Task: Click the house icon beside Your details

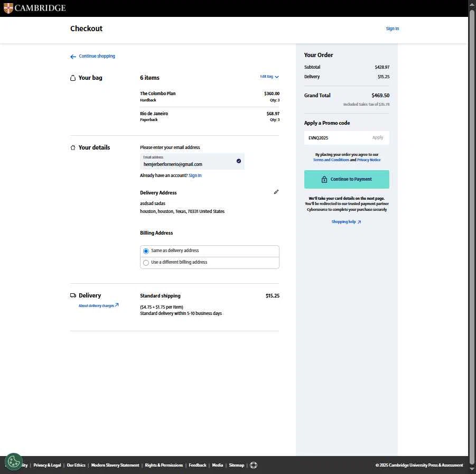Action: coord(73,147)
